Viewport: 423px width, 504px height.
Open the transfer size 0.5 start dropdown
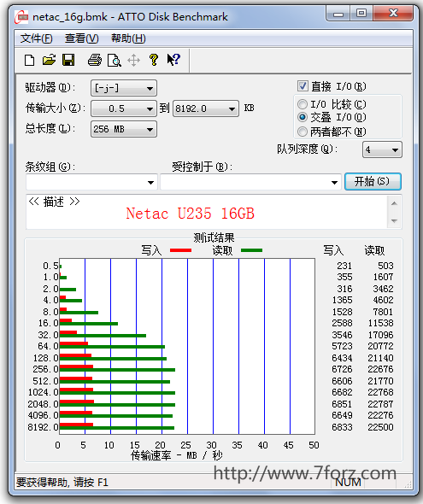[x=124, y=108]
